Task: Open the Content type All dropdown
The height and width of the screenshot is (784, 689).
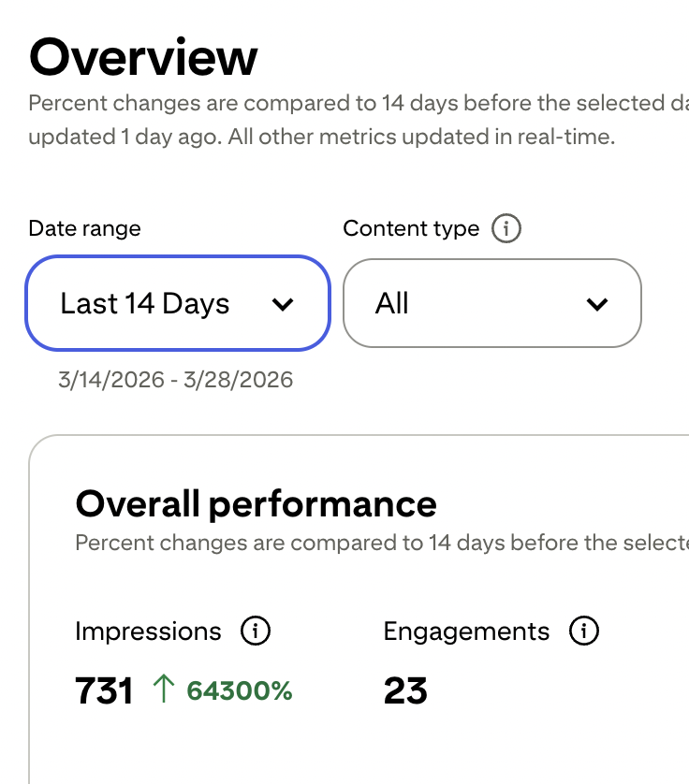Action: [x=491, y=303]
